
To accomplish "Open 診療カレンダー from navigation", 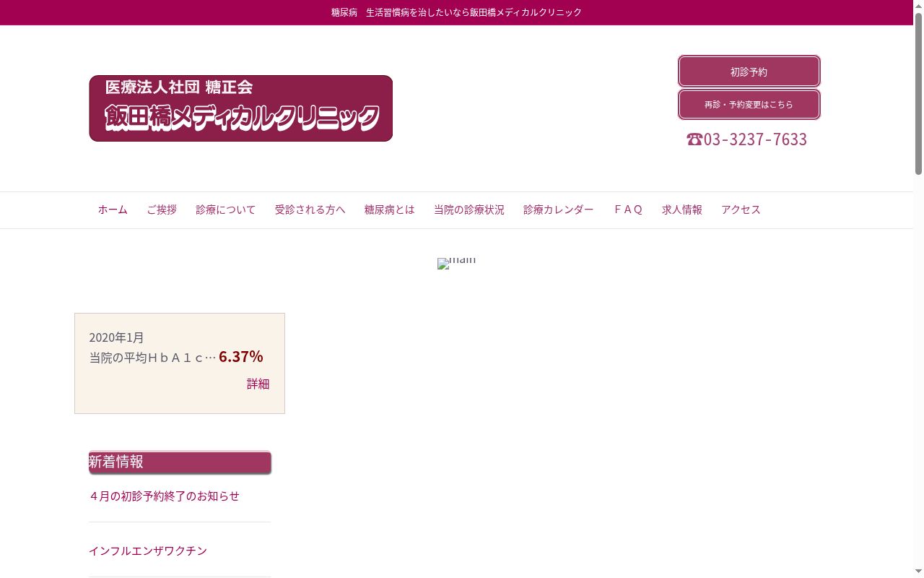I will coord(558,210).
